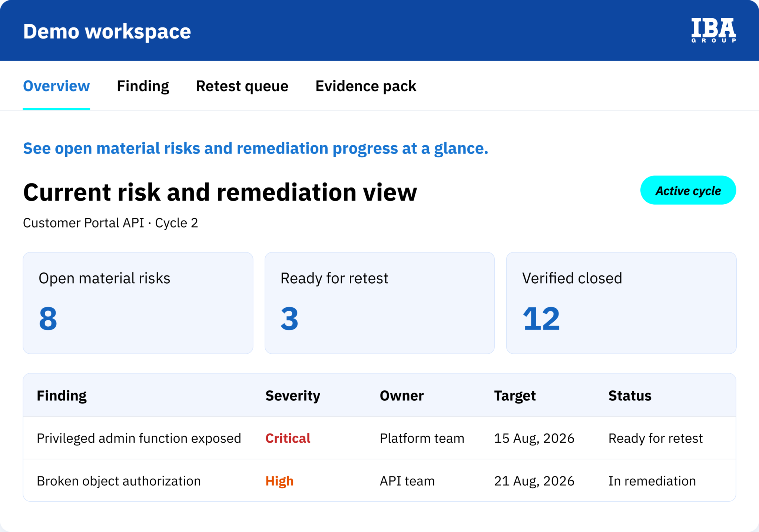Viewport: 759px width, 532px height.
Task: Click 'Ready for retest' status in table row
Action: click(656, 438)
